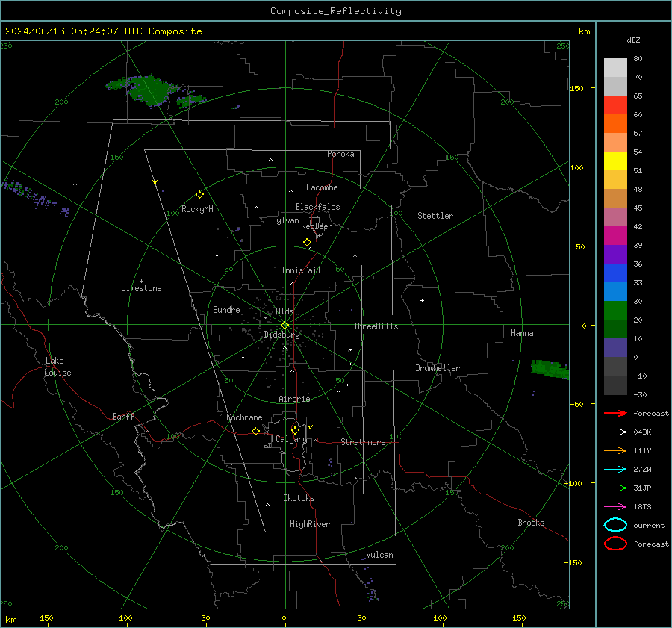This screenshot has width=672, height=628.
Task: Click the Okotoks town label
Action: tap(299, 497)
